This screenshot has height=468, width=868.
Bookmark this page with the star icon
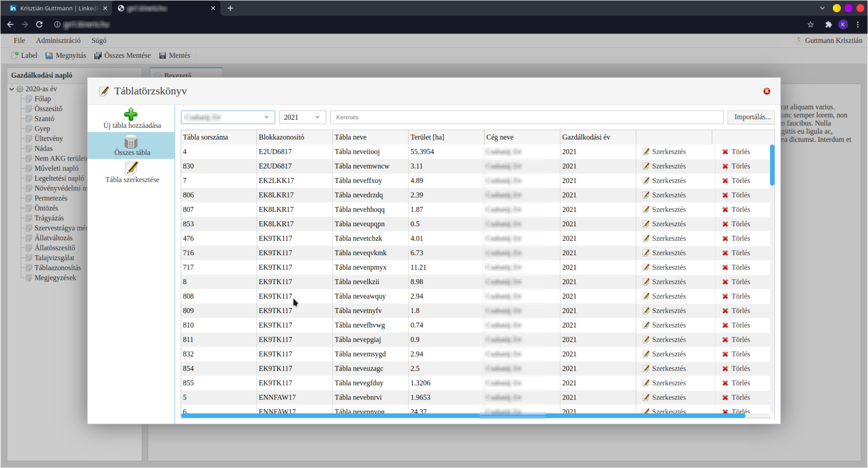[x=811, y=25]
